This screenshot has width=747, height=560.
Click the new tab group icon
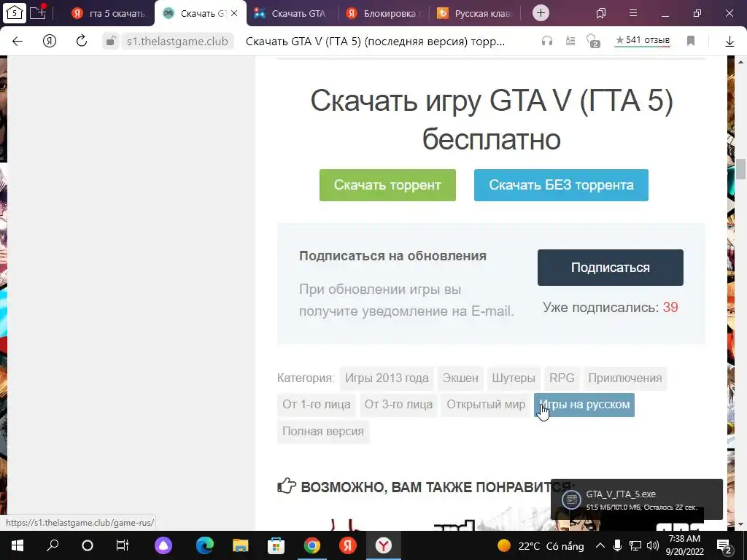38,12
